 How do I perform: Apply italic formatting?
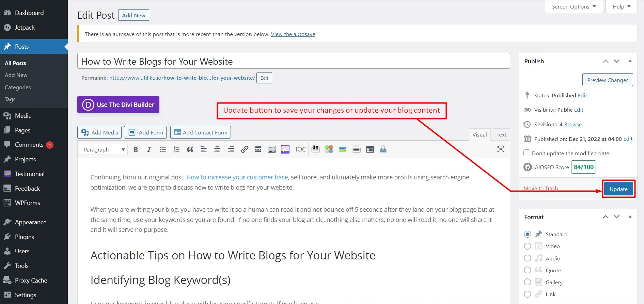click(149, 149)
